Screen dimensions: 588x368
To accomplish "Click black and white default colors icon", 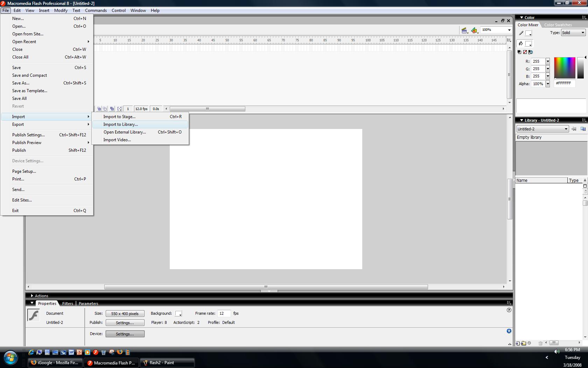I will point(519,52).
